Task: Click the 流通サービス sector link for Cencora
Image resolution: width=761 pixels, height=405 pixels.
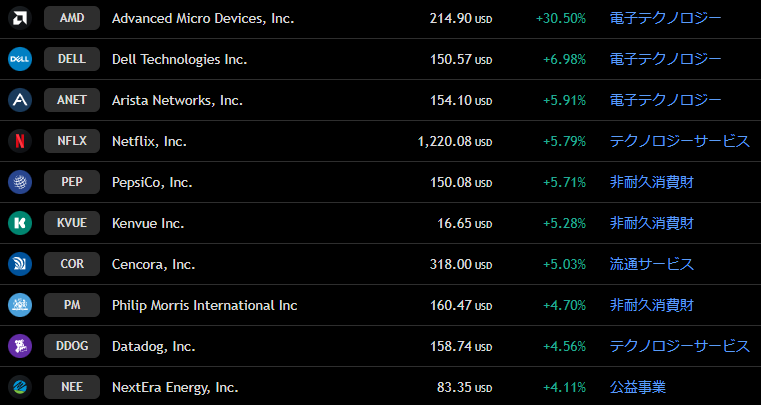Action: (651, 264)
